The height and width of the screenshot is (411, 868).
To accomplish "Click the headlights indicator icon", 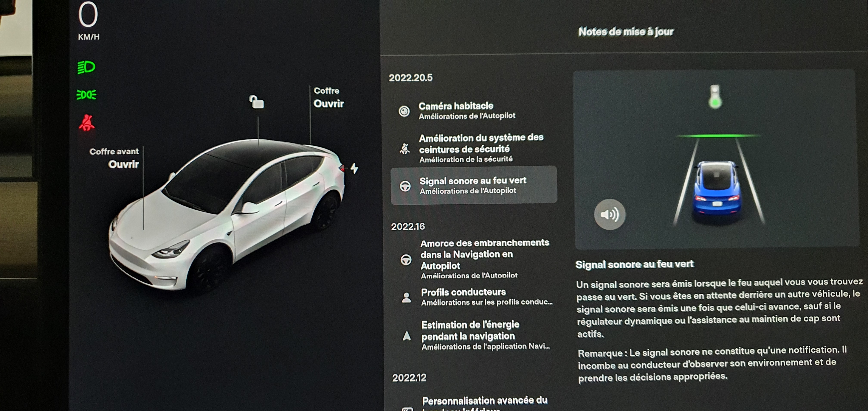I will (86, 67).
